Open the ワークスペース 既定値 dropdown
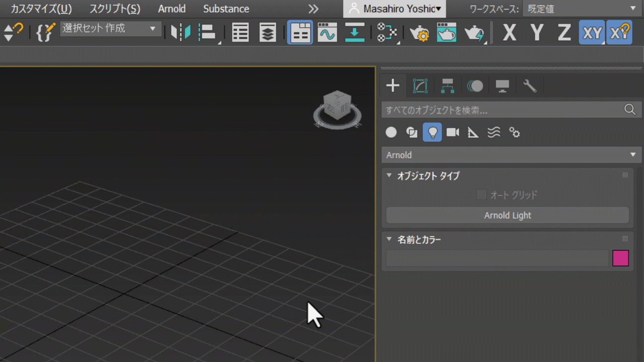Viewport: 644px width, 362px height. click(582, 9)
